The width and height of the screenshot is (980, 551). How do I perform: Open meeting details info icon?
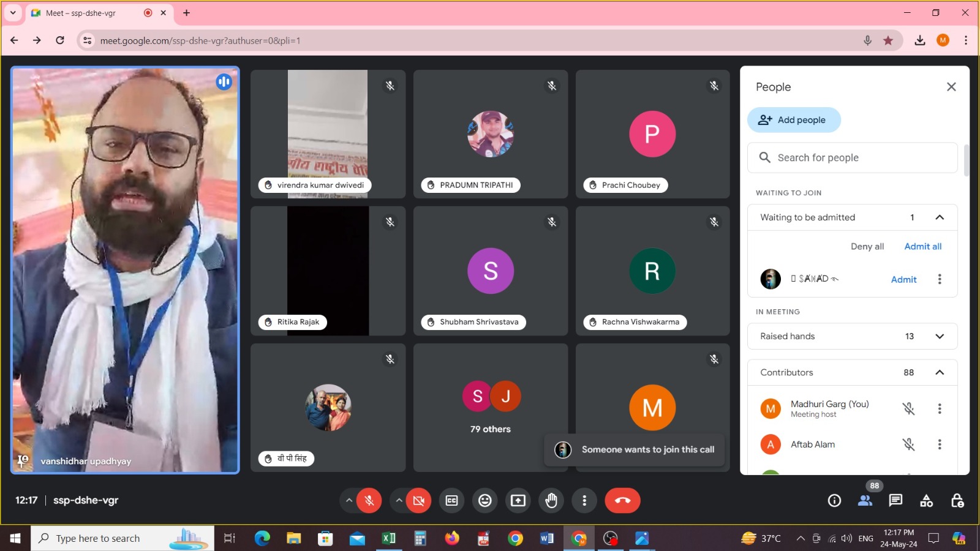(834, 501)
